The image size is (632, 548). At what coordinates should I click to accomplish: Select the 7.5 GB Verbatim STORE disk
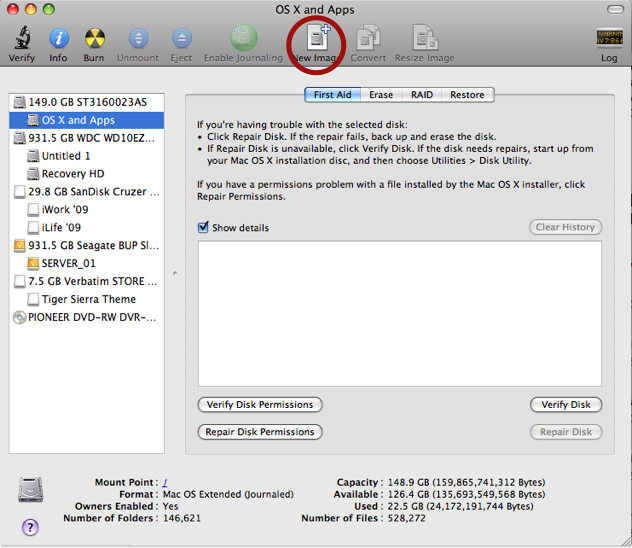pos(87,281)
